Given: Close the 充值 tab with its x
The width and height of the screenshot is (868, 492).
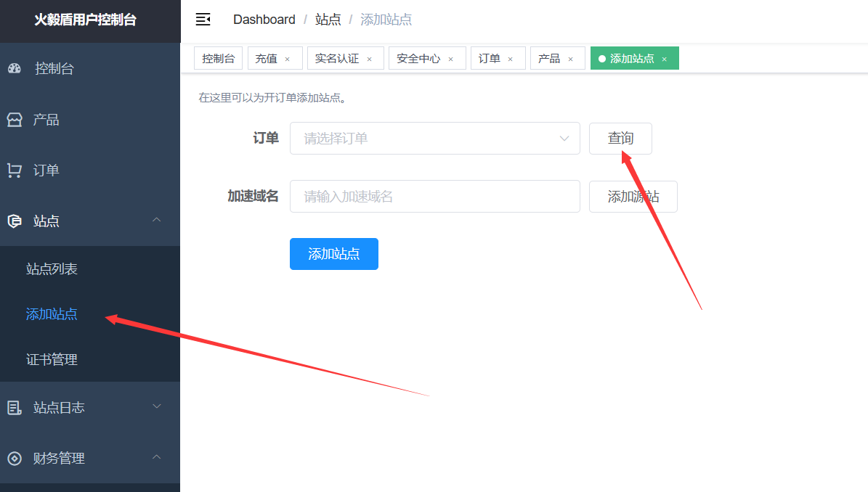Looking at the screenshot, I should point(288,60).
